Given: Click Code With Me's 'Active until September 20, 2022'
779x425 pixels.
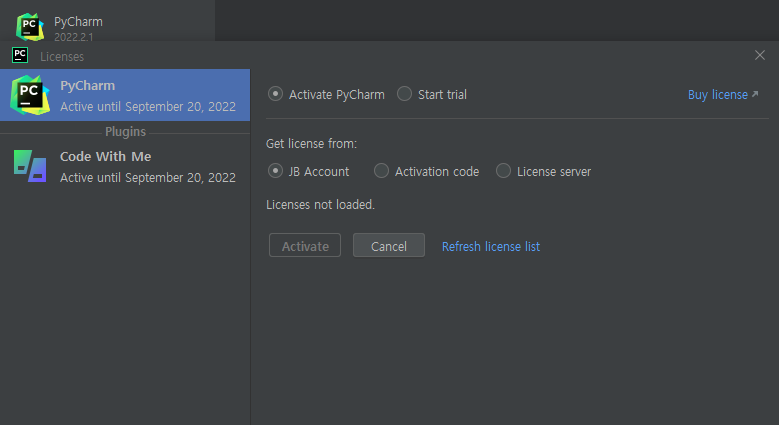Looking at the screenshot, I should pyautogui.click(x=148, y=178).
